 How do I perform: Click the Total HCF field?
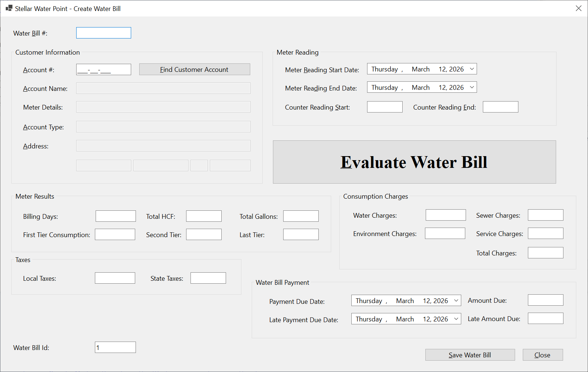pyautogui.click(x=204, y=216)
